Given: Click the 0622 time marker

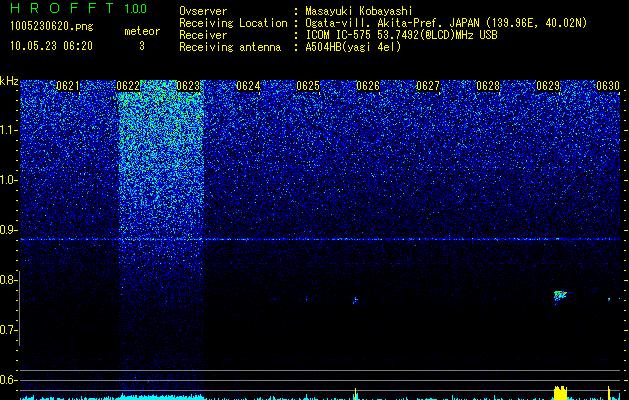Looking at the screenshot, I should click(x=128, y=86).
